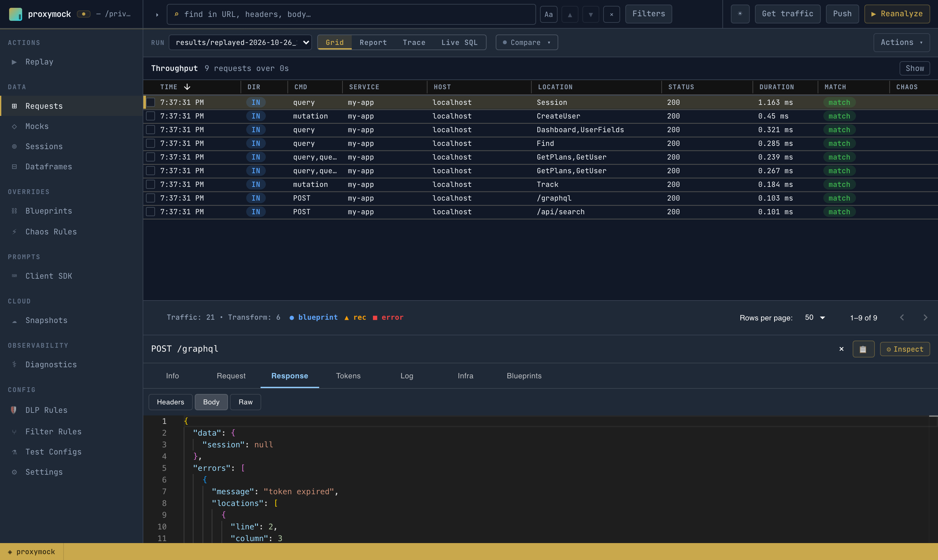Focus the find in URL search field
Screen dimensions: 938x560
click(x=351, y=14)
